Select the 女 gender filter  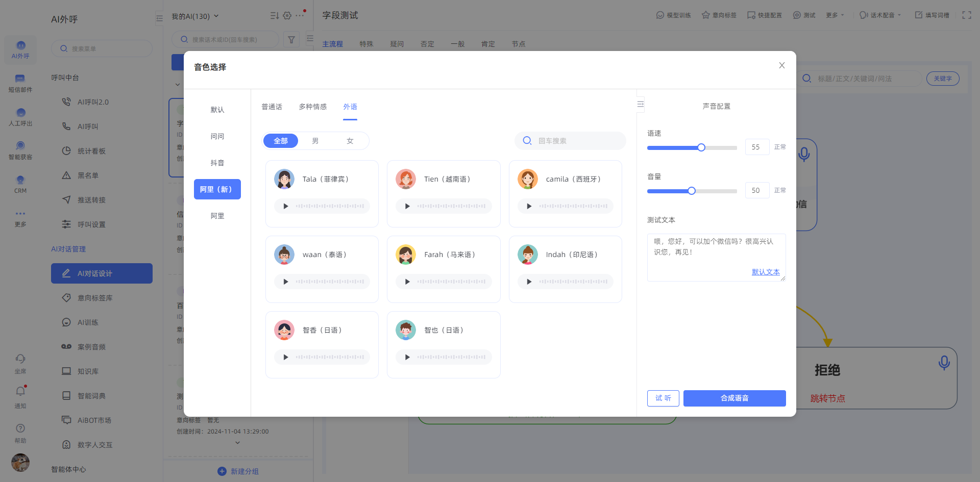pos(350,141)
